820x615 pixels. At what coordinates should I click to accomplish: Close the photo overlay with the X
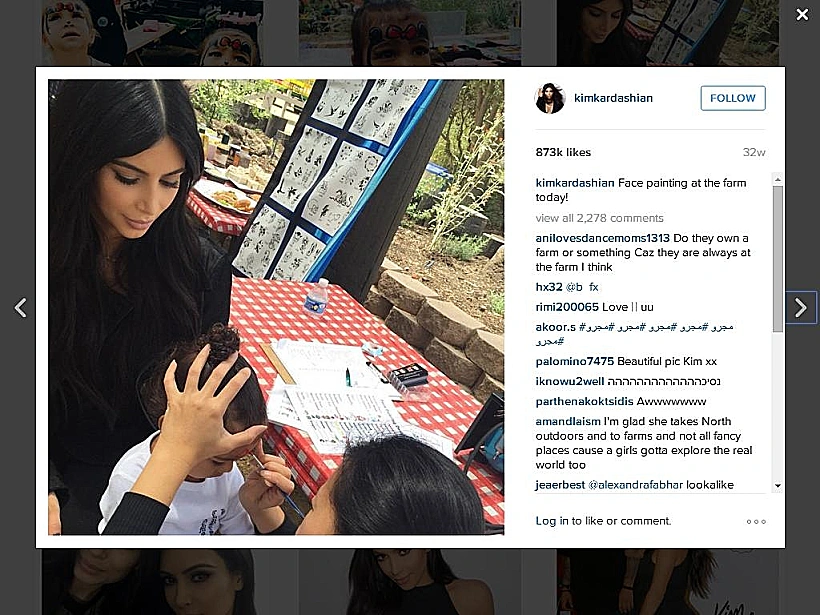(802, 15)
